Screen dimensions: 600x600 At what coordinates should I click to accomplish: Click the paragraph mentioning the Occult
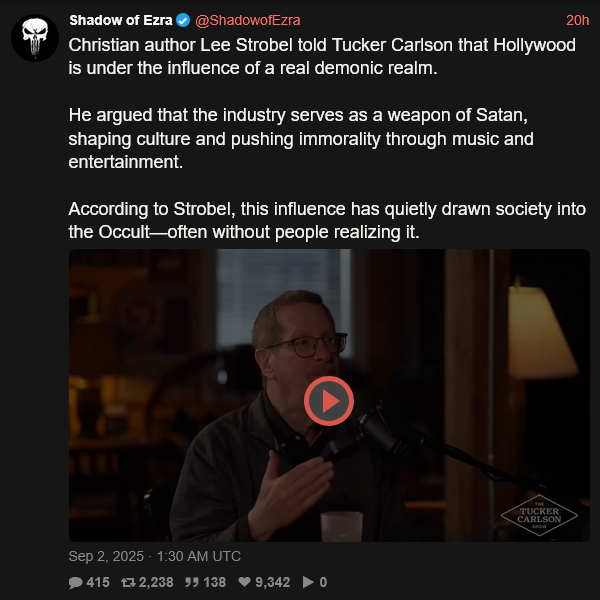pos(327,220)
